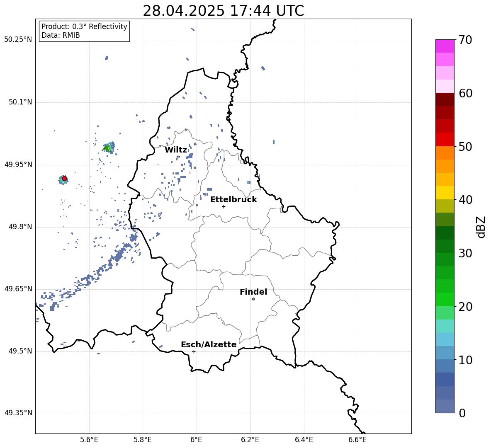Image resolution: width=491 pixels, height=448 pixels.
Task: Click the yellow colorbar swatch at 40 dBZ
Action: tap(445, 193)
